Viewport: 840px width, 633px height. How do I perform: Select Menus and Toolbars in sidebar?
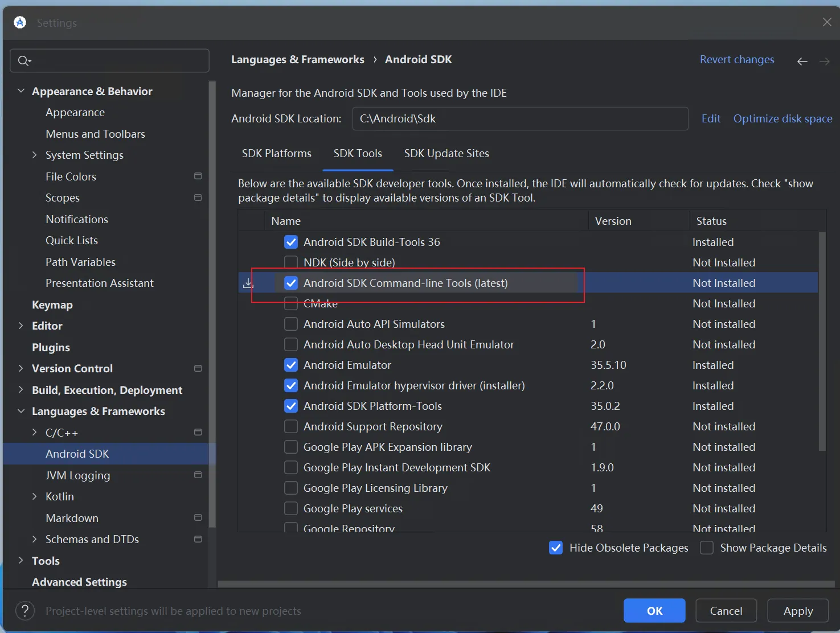pyautogui.click(x=96, y=134)
